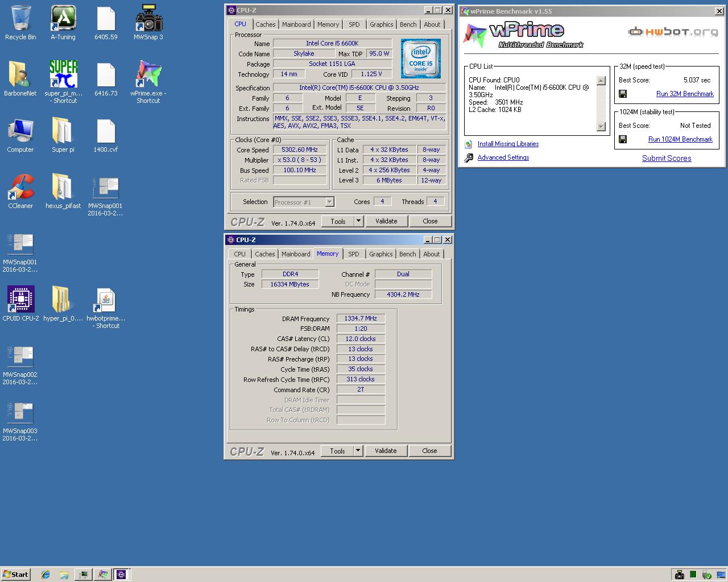Open the Recycle Bin desktop icon
Screen dimensions: 728x582
20,23
